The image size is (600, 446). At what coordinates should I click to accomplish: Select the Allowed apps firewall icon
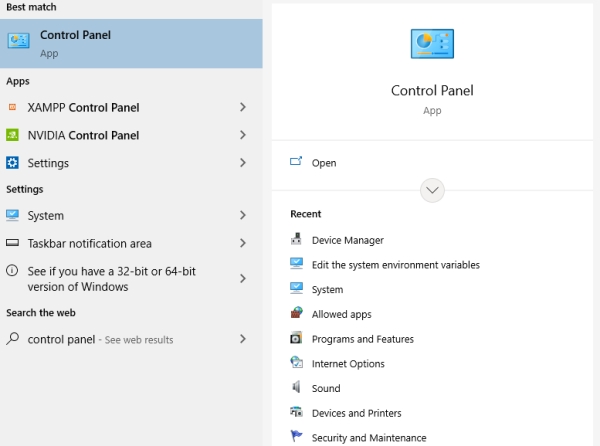click(x=296, y=313)
